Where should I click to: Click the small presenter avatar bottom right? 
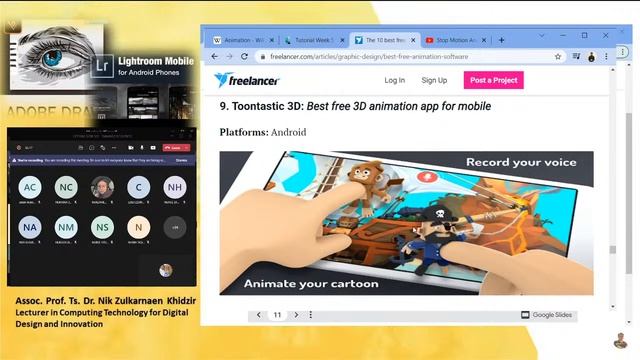(620, 341)
